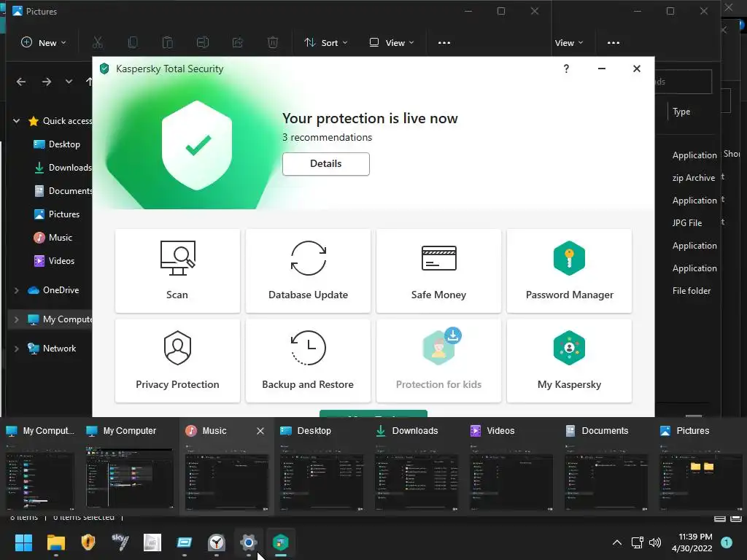Open the View dropdown in Pictures window

click(392, 42)
